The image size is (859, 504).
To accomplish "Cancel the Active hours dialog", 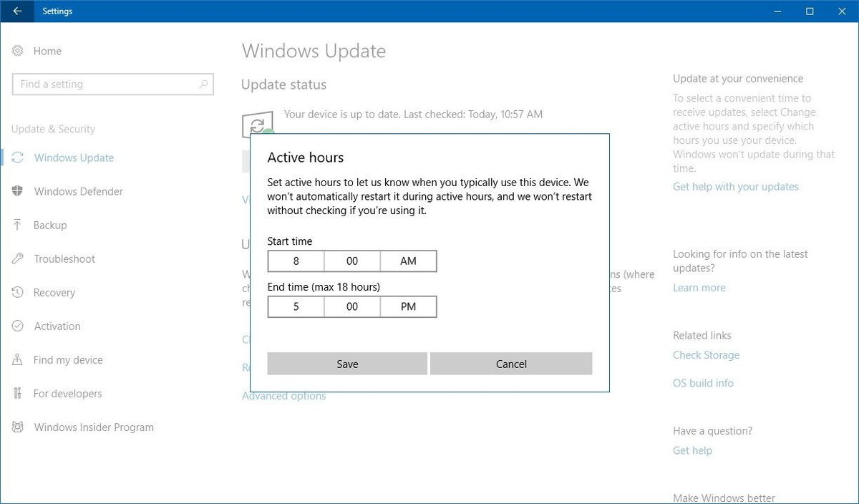I will (510, 364).
